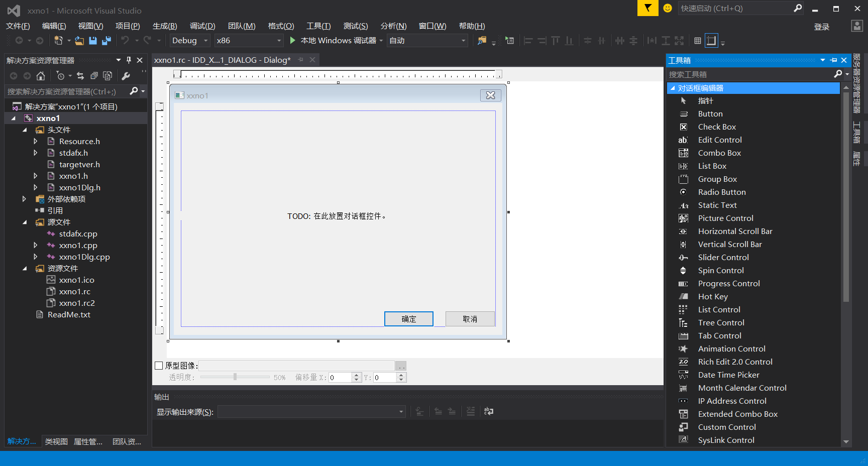Open Solution Explorer properties with the wrench icon
The height and width of the screenshot is (466, 868).
point(126,76)
